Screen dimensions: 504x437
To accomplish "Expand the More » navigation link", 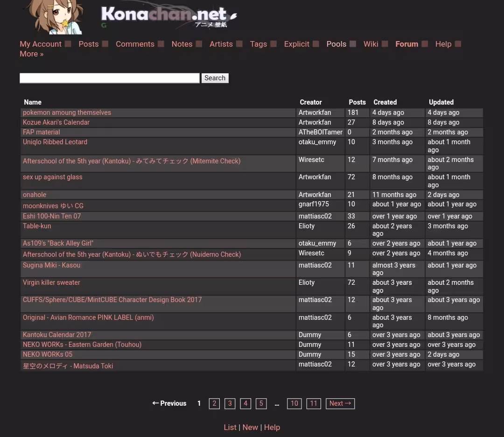I will (32, 54).
